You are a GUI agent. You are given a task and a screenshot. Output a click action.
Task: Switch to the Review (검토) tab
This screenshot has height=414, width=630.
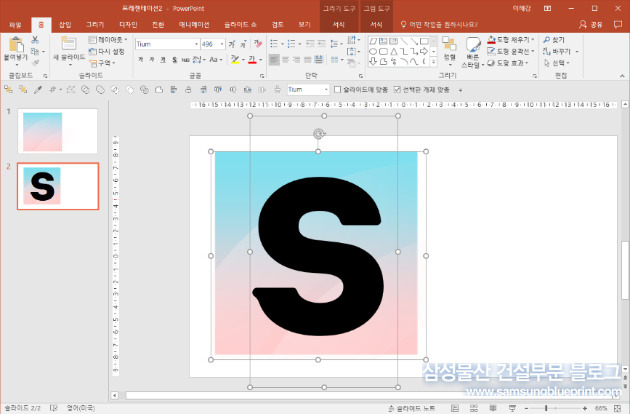pyautogui.click(x=278, y=25)
